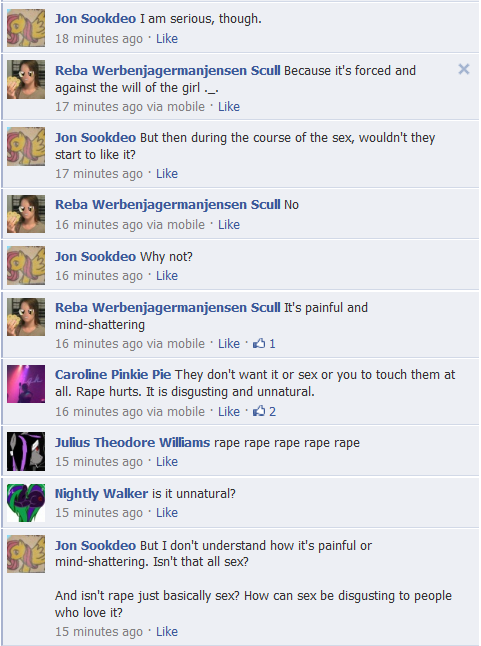This screenshot has width=481, height=646.
Task: Like the 'Why not?' comment
Action: [x=167, y=276]
